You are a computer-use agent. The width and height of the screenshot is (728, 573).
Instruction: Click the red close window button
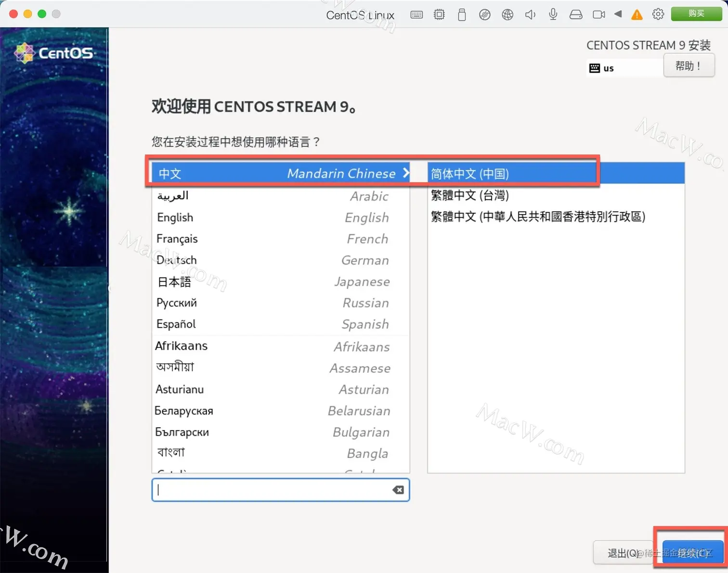pyautogui.click(x=13, y=14)
